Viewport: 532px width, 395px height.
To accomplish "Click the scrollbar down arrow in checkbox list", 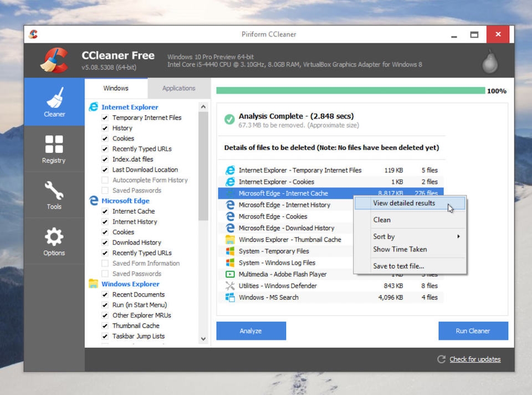I will click(x=203, y=338).
